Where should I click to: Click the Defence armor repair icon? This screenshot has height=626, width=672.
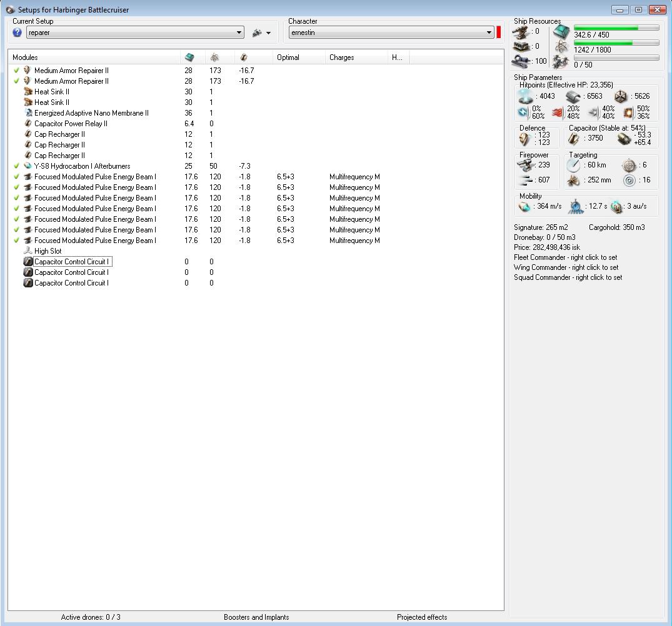click(526, 139)
